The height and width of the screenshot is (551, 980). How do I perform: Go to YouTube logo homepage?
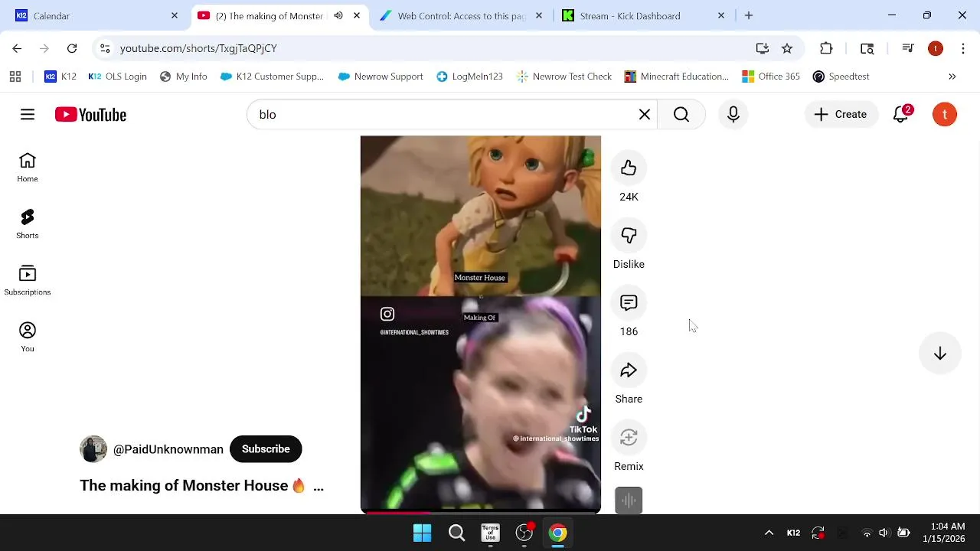click(x=90, y=115)
